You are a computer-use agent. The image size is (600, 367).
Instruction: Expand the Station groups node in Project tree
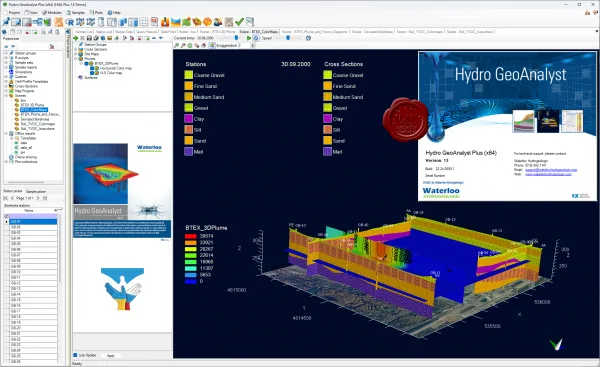tap(6, 53)
